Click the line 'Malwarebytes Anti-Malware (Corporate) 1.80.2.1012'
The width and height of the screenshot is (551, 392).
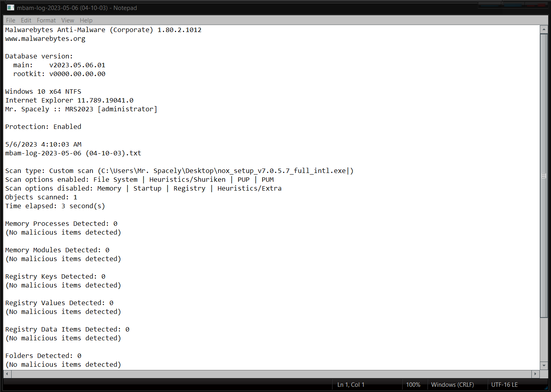point(103,30)
